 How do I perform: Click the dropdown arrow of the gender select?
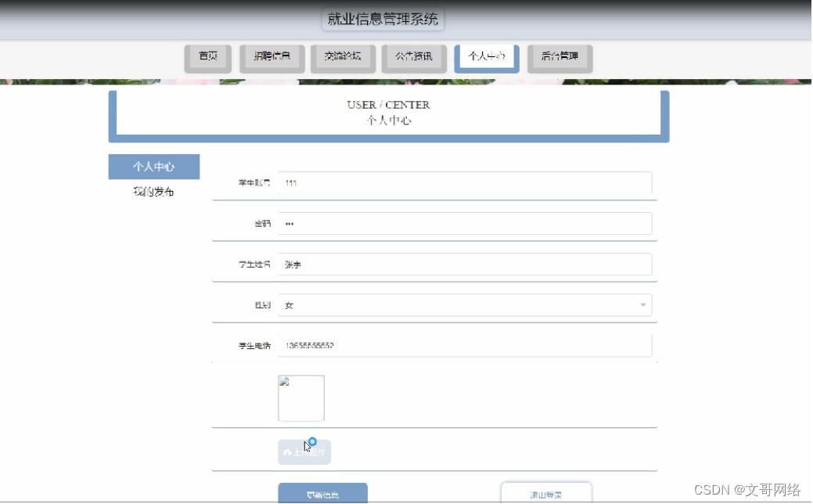(643, 305)
